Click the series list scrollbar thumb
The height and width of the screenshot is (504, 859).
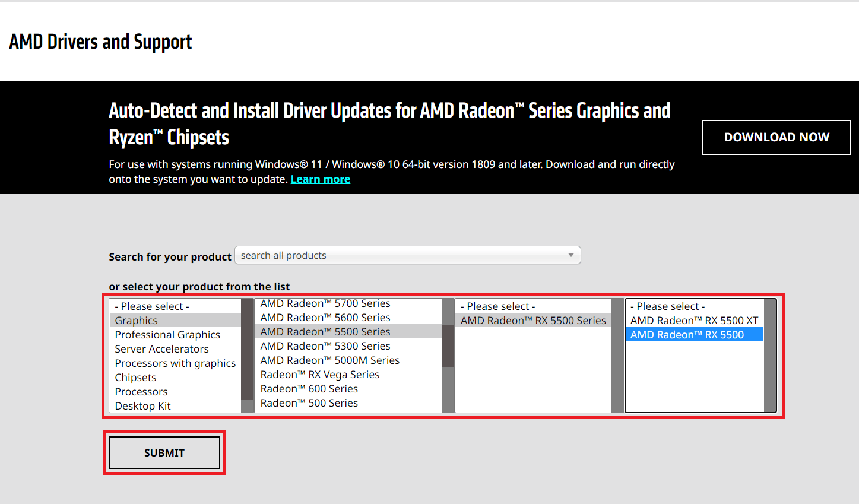tap(448, 346)
